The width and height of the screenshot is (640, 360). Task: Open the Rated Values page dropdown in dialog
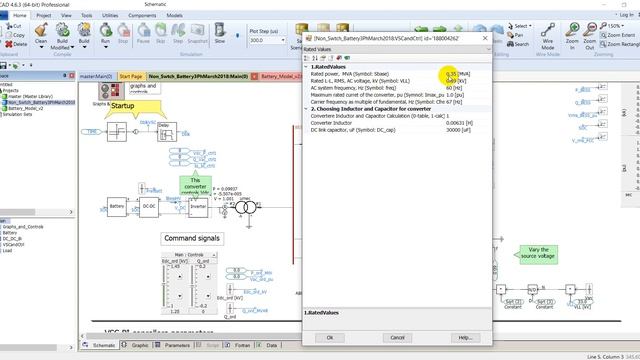pyautogui.click(x=488, y=49)
